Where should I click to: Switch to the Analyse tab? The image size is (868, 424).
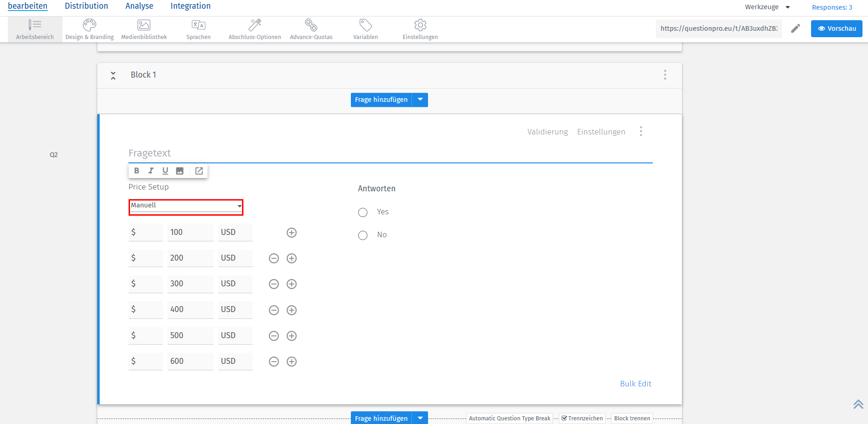(139, 6)
